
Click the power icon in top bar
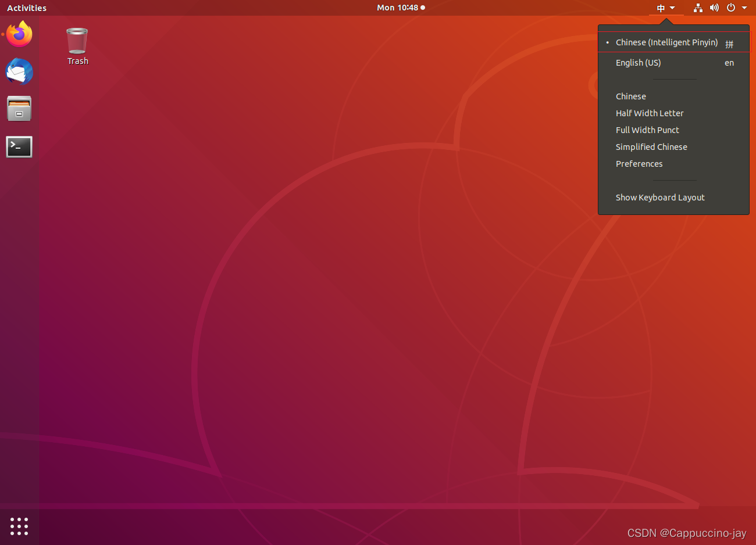(x=731, y=8)
